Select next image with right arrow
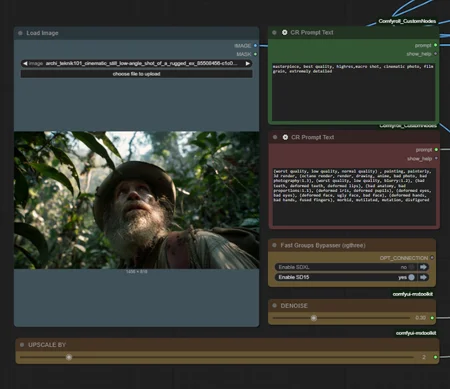 point(248,63)
